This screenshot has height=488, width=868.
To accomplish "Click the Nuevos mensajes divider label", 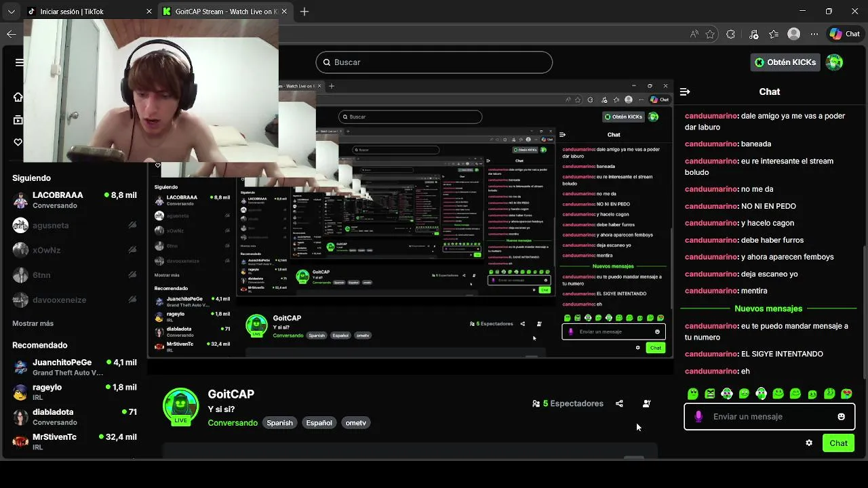I will 768,308.
